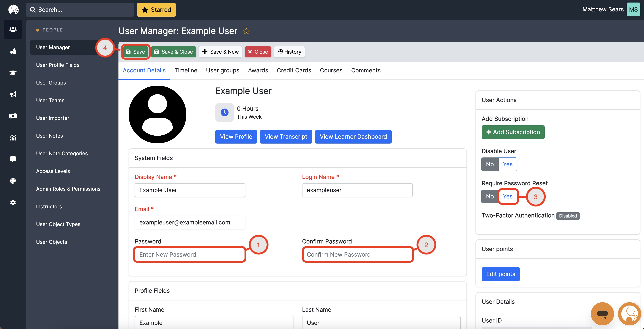
Task: Open the chat messages icon in sidebar
Action: point(13,159)
